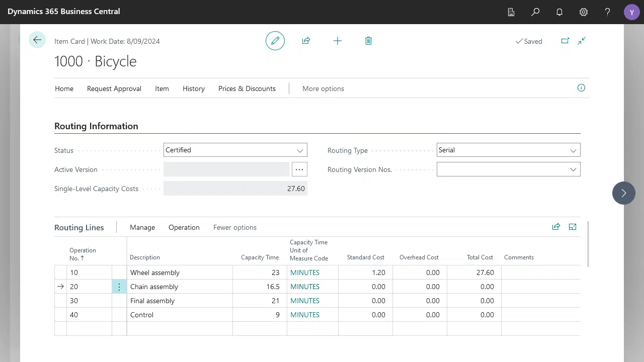Screen dimensions: 644x362
Task: Open the History menu
Action: (x=194, y=88)
